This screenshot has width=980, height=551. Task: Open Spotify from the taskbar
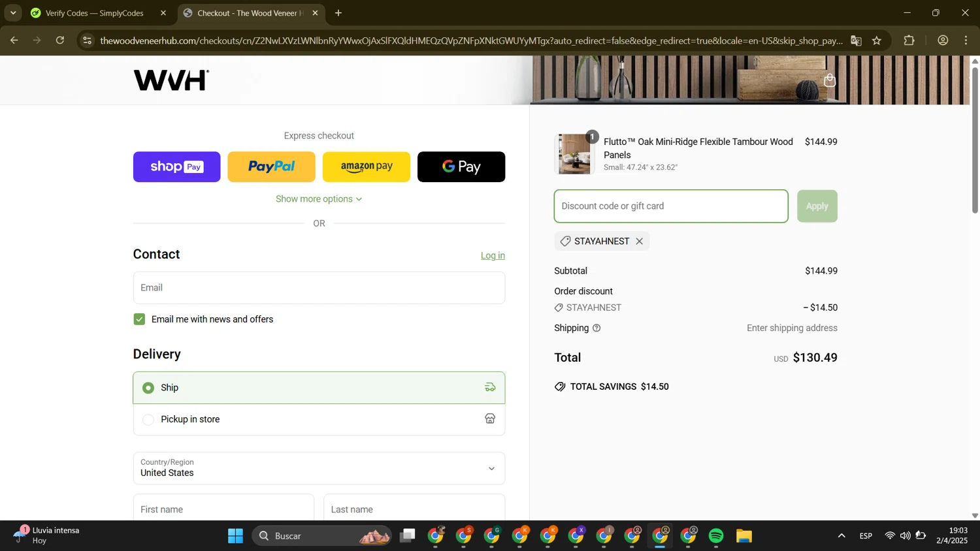716,536
